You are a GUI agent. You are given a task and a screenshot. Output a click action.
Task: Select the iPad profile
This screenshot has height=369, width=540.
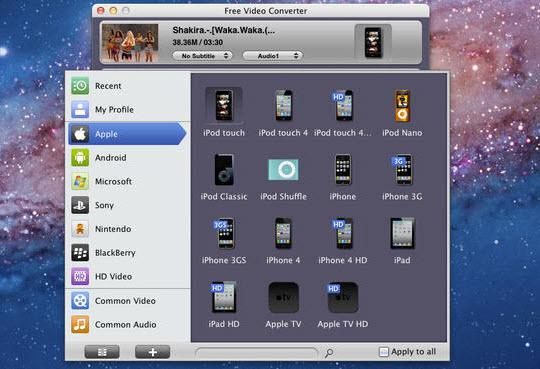[402, 240]
